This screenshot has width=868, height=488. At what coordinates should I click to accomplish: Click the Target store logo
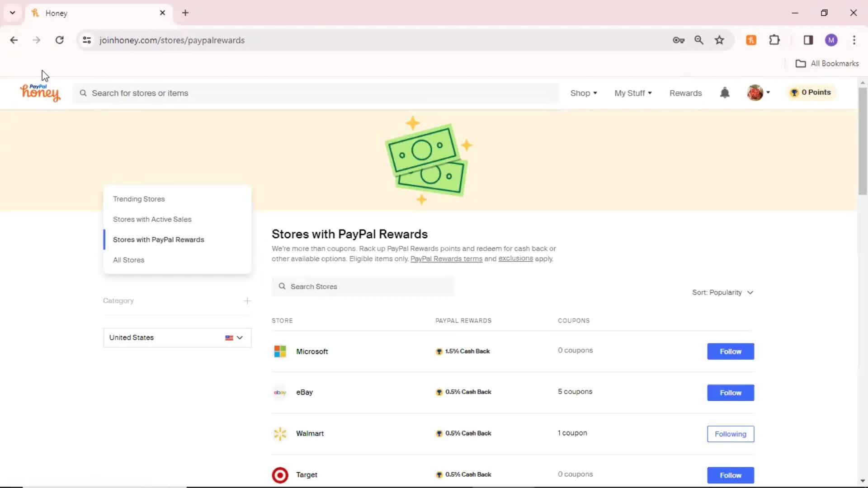tap(280, 475)
